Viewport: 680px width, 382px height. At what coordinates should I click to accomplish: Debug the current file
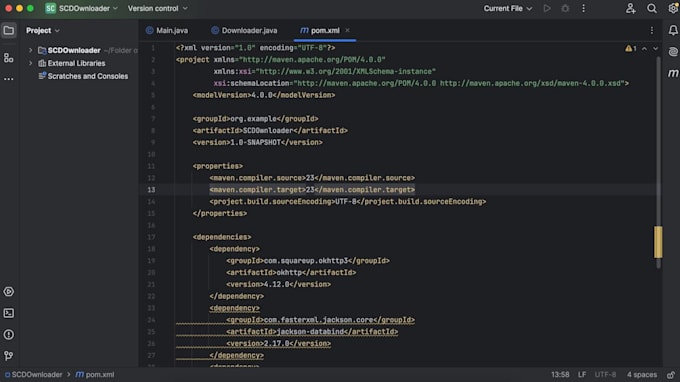coord(565,8)
